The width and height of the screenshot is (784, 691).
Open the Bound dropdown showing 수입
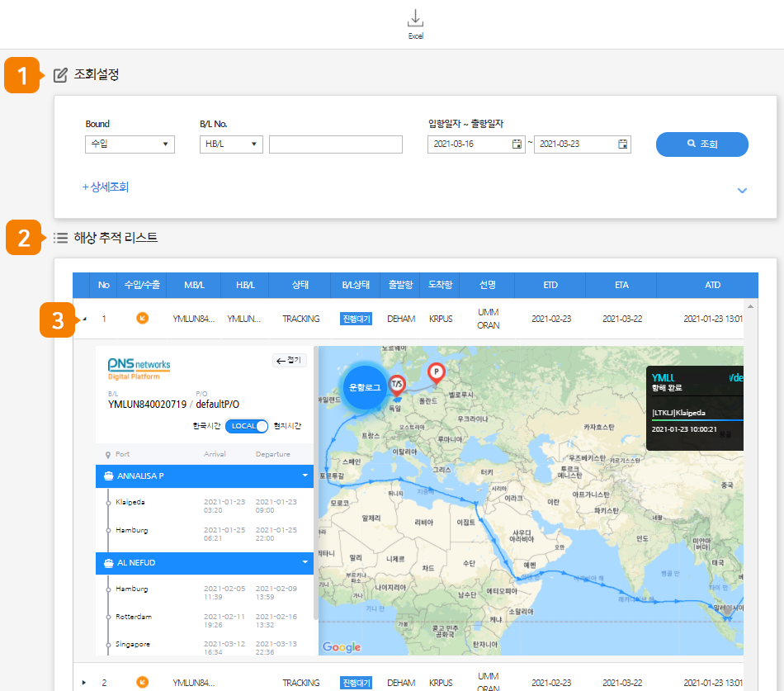pyautogui.click(x=130, y=144)
